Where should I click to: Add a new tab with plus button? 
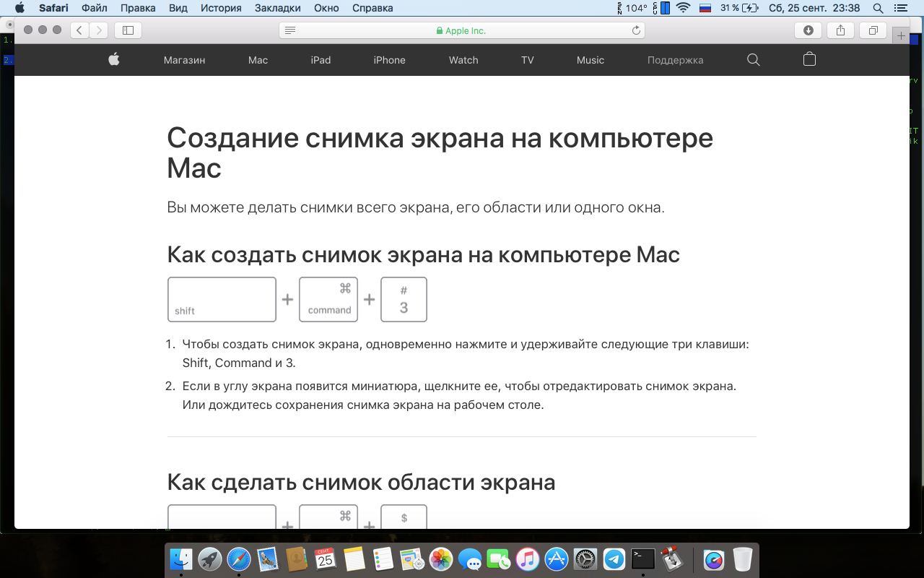point(901,35)
